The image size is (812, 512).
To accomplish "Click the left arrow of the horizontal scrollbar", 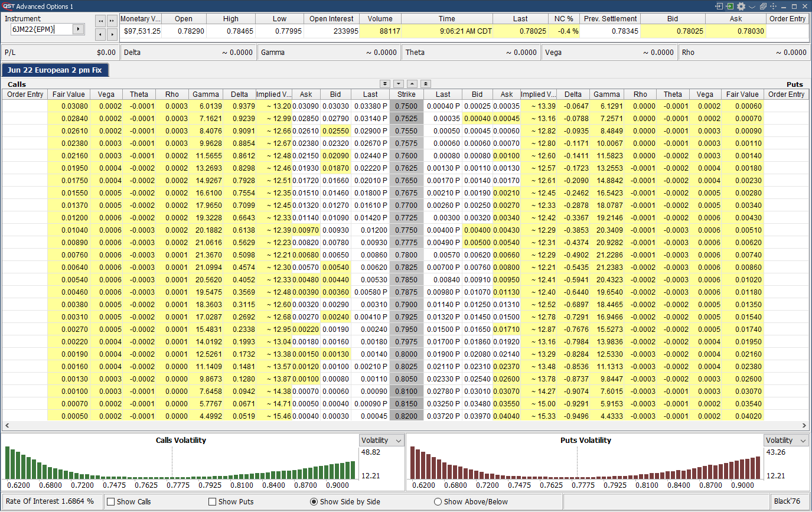I will (7, 426).
